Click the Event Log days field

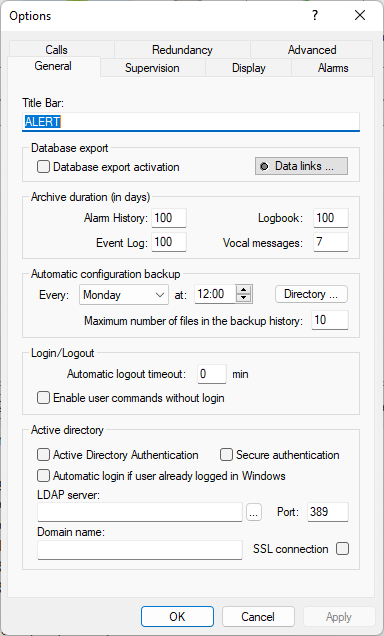pos(169,242)
